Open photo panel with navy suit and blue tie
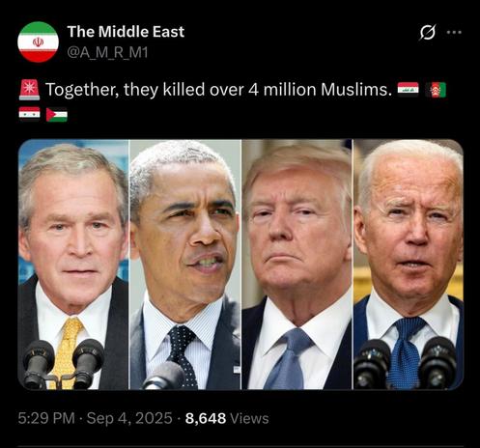This screenshot has height=448, width=480. 409,265
